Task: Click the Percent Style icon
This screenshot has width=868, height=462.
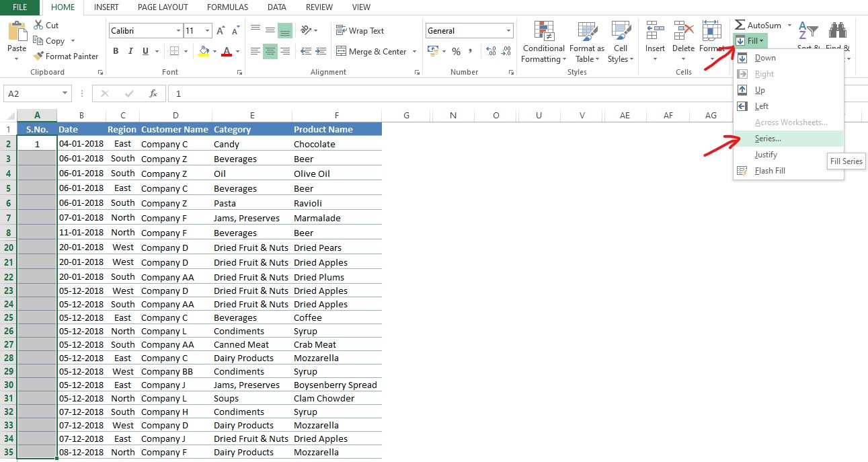Action: (456, 50)
